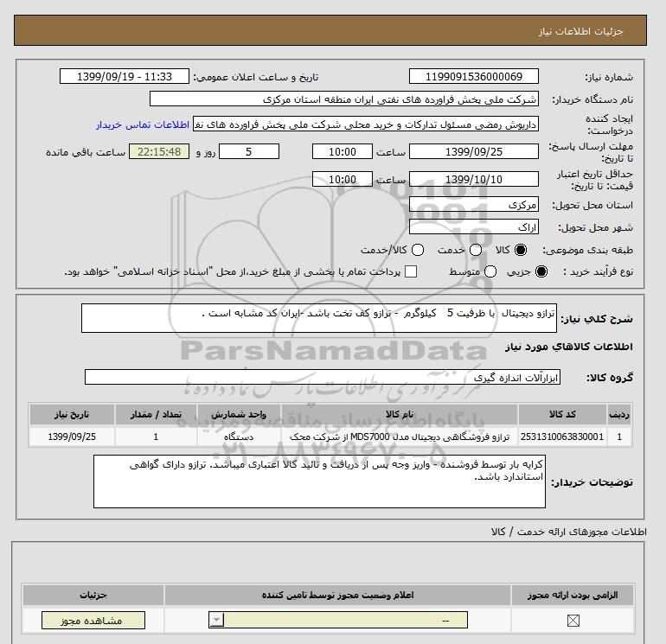
Task: Toggle the الزامی بودن ارائه مجوز checkbox
Action: [x=573, y=621]
